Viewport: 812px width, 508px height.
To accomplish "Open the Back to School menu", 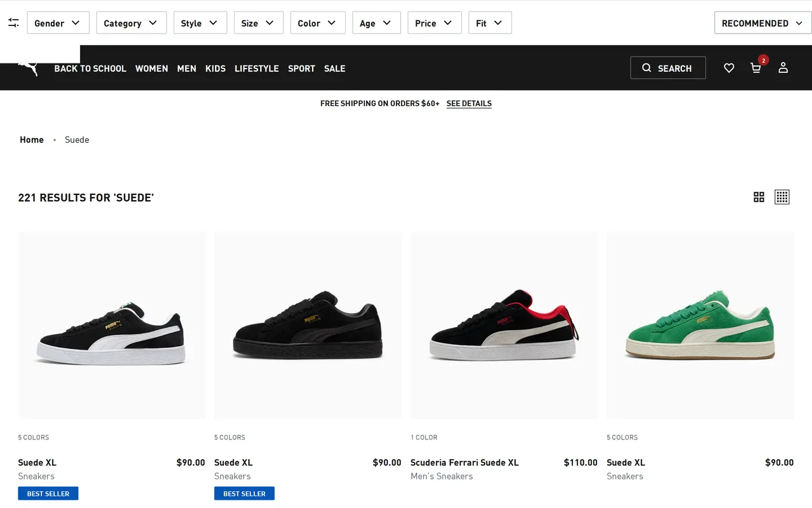I will pos(90,68).
